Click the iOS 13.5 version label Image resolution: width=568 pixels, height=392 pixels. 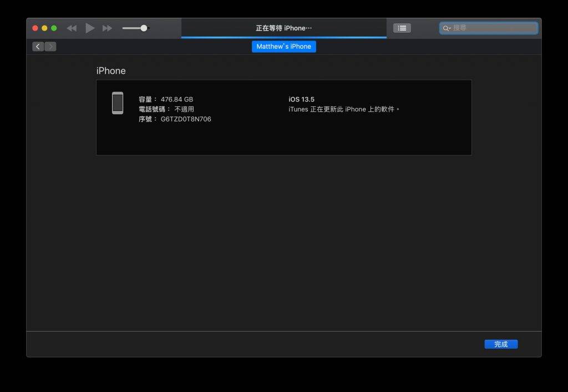pyautogui.click(x=301, y=99)
